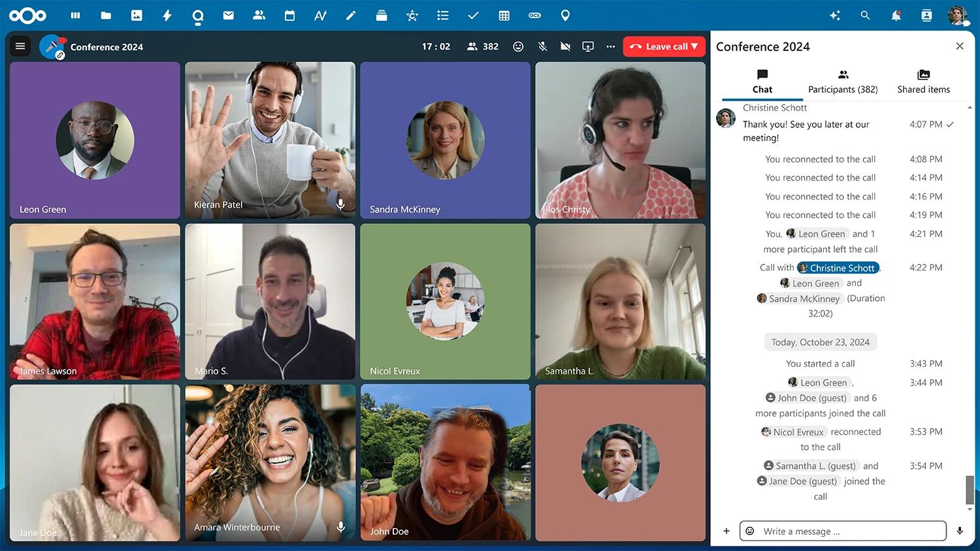Start screen sharing from the call toolbar
Viewport: 980px width, 551px height.
(587, 46)
